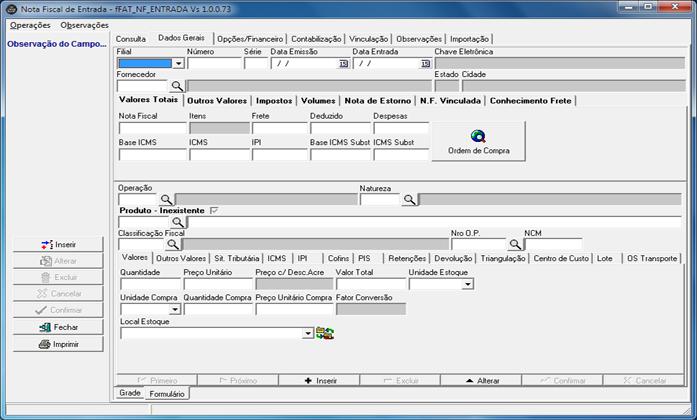Image resolution: width=697 pixels, height=420 pixels.
Task: Click the Imprimir button
Action: tap(58, 344)
